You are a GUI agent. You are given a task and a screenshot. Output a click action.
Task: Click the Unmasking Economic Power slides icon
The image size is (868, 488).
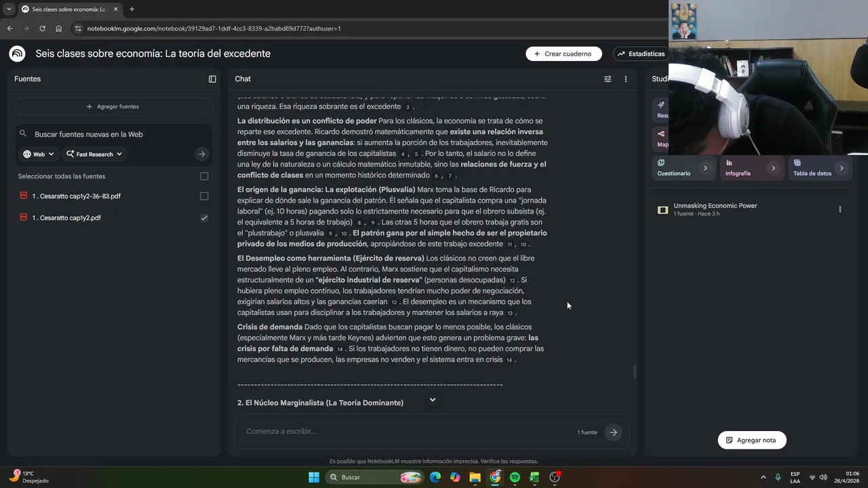[663, 210]
